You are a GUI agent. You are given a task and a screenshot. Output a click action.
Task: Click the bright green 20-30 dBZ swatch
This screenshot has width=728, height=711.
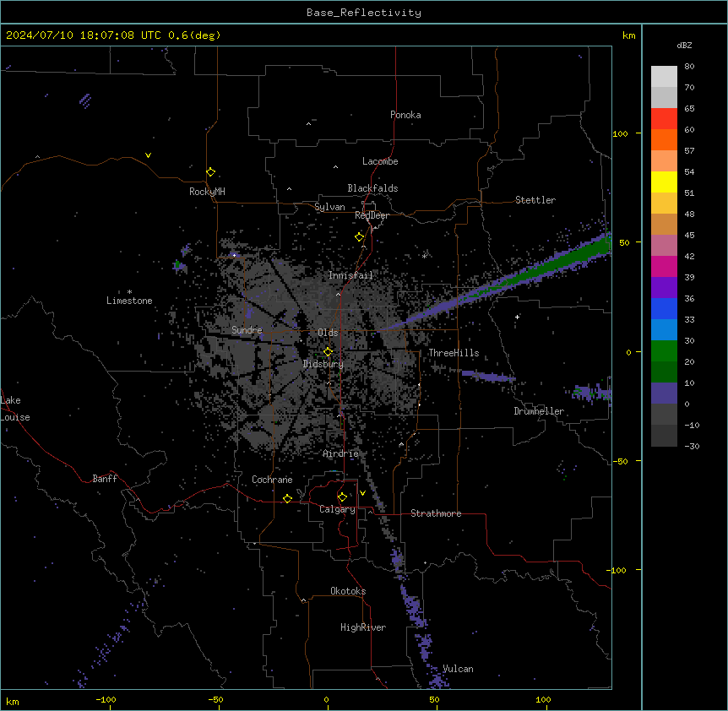pos(664,351)
